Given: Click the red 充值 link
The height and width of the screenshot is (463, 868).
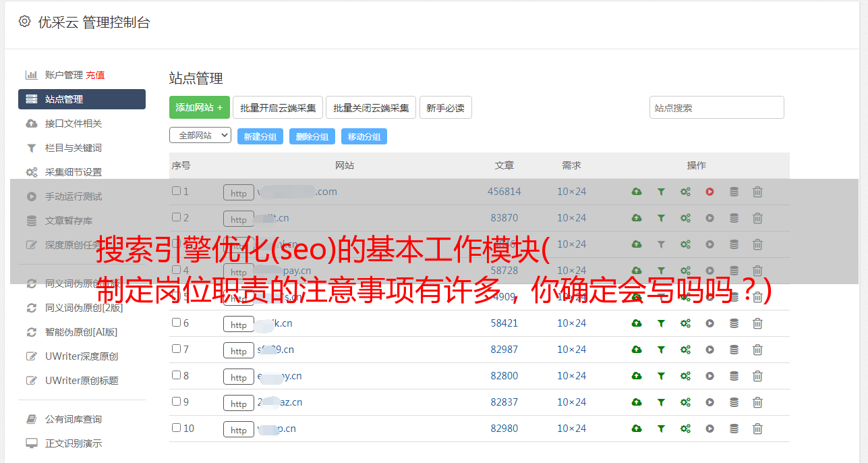Looking at the screenshot, I should (x=95, y=75).
